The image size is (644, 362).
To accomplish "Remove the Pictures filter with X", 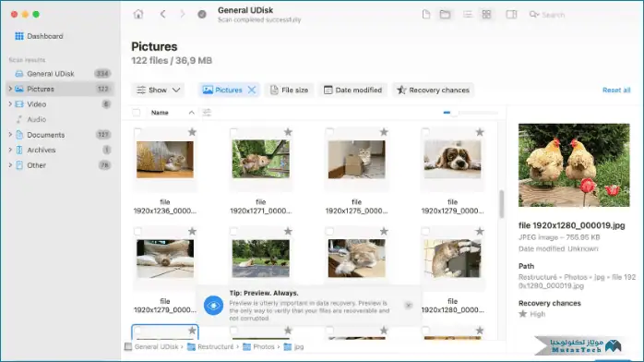I will click(252, 90).
